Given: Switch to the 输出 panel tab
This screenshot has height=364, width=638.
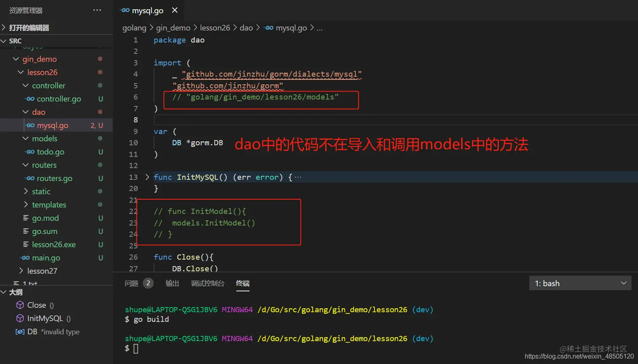Looking at the screenshot, I should tap(172, 283).
